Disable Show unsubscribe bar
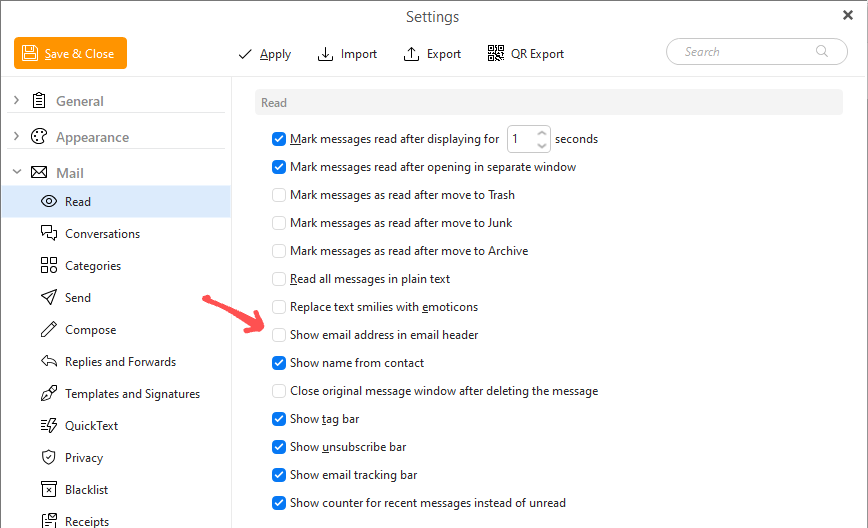The image size is (868, 528). (x=279, y=447)
